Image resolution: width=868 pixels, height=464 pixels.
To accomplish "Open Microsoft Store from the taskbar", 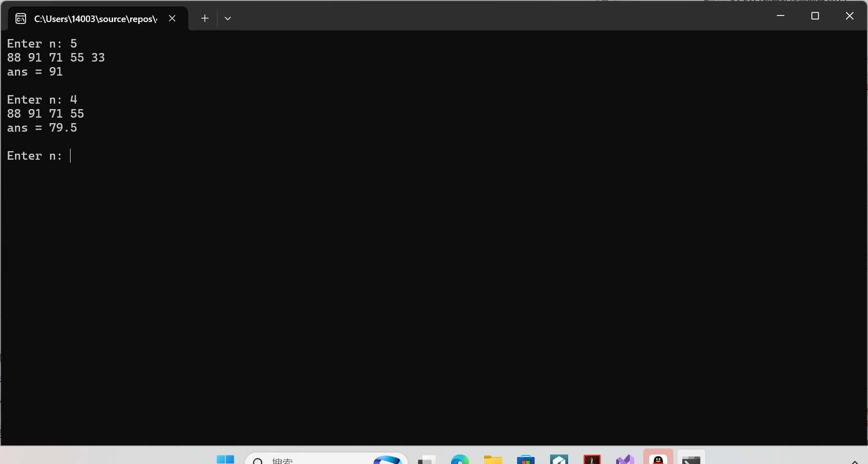I will (526, 459).
